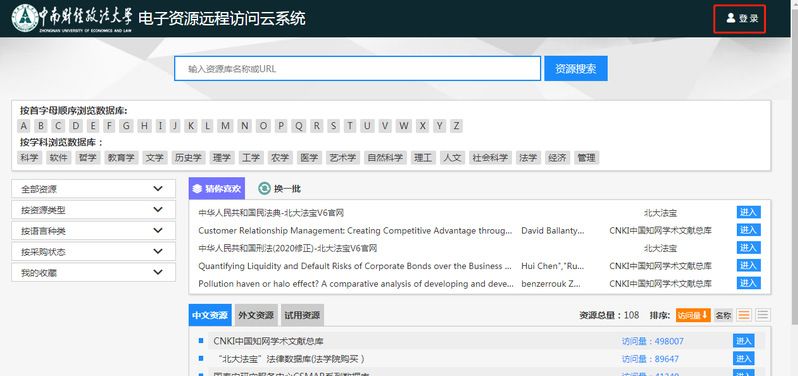Filter databases by 历史学 subject

(x=188, y=158)
